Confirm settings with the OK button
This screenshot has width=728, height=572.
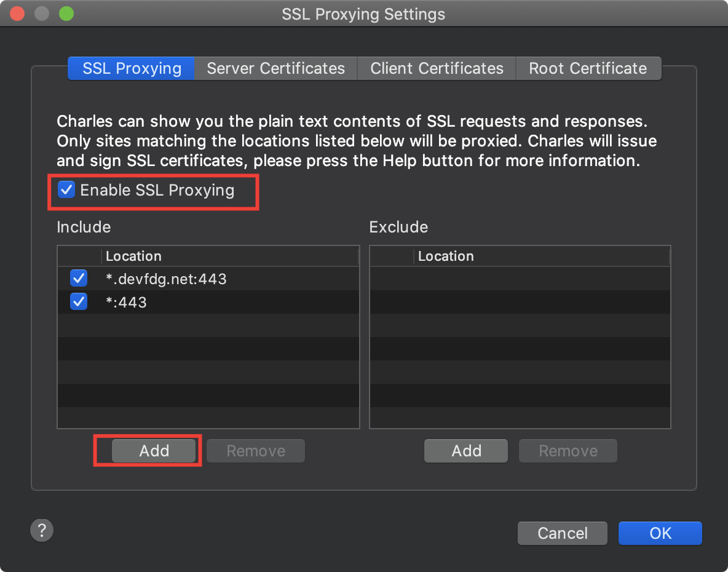tap(660, 533)
